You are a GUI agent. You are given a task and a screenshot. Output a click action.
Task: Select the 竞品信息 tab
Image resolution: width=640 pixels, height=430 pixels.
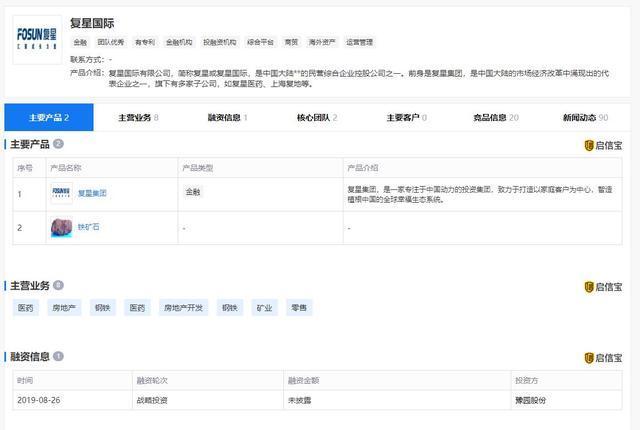pyautogui.click(x=496, y=117)
